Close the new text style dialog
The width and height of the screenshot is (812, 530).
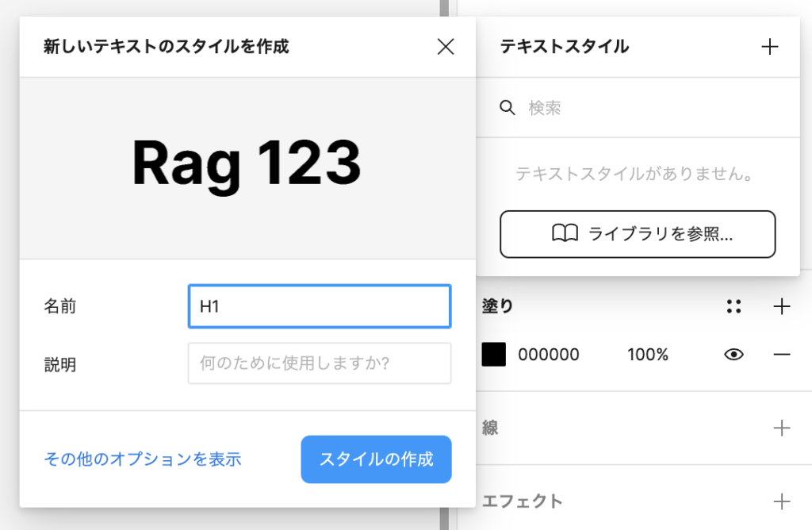(446, 47)
